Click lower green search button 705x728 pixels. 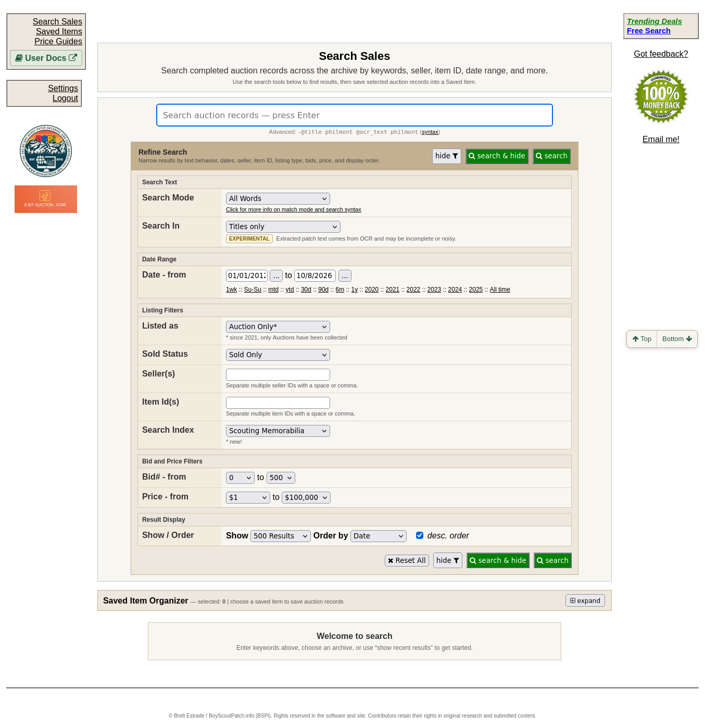click(x=552, y=560)
